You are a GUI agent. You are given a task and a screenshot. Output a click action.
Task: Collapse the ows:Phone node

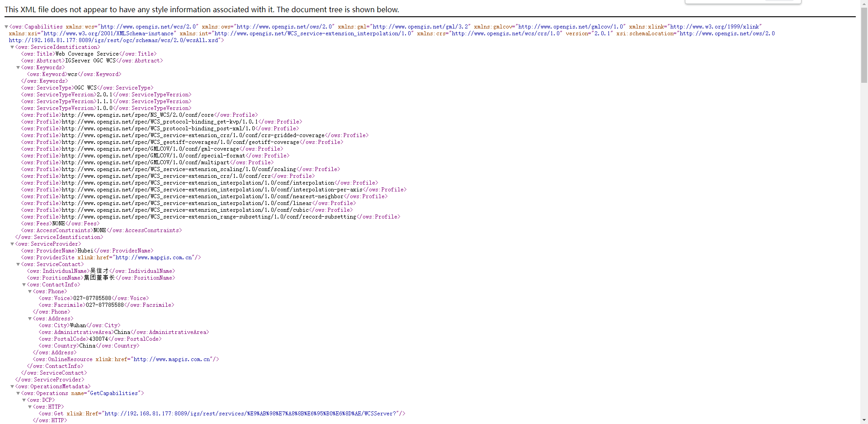tap(30, 291)
